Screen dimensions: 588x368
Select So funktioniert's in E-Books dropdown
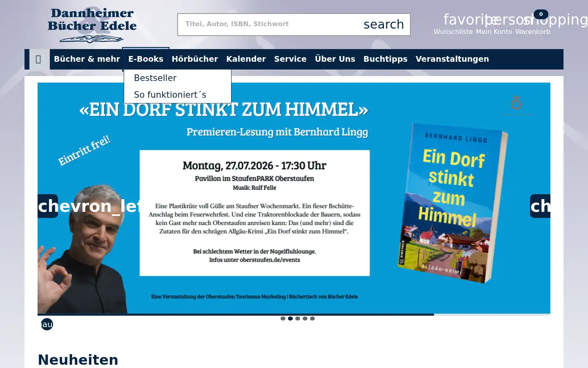tap(178, 95)
